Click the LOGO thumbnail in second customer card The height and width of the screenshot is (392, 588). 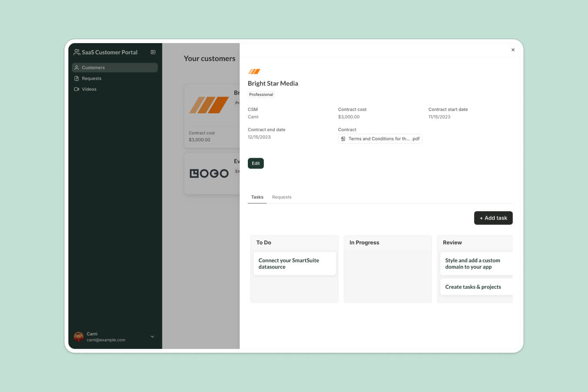tap(209, 173)
